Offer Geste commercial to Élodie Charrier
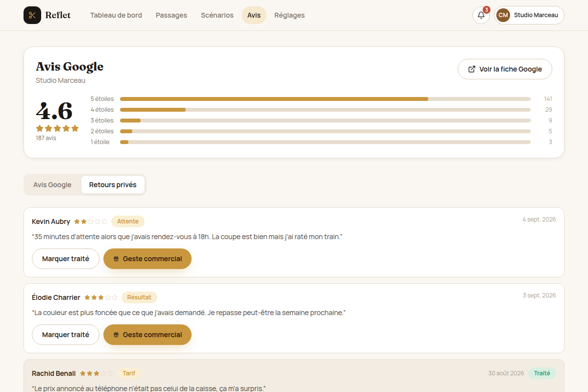Screen dimensions: 588x392 click(147, 335)
